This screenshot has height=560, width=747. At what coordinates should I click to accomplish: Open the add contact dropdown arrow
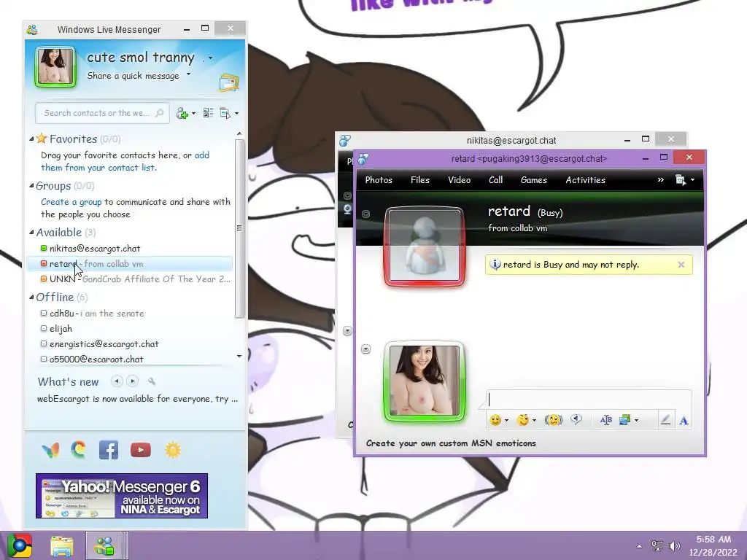point(193,113)
